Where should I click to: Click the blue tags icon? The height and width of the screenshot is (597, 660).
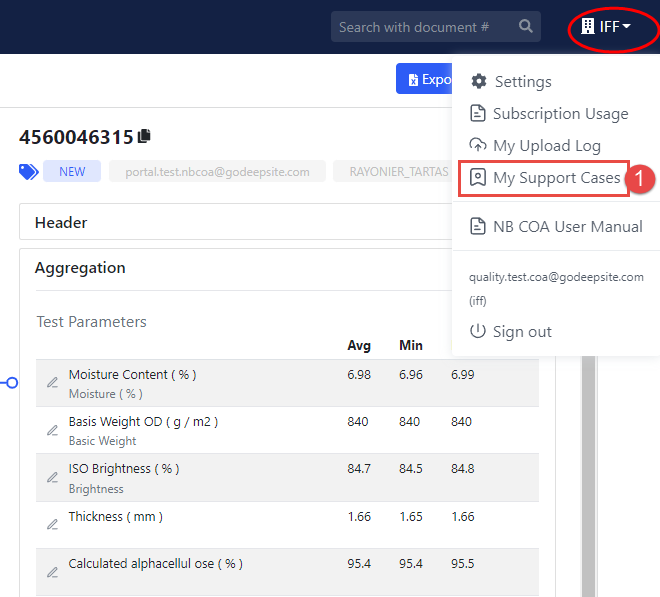[29, 172]
